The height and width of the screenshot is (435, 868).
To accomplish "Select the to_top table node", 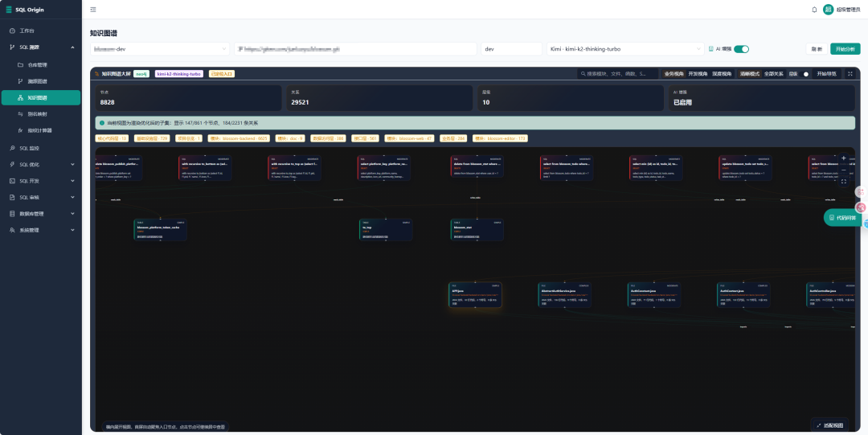I will click(386, 230).
